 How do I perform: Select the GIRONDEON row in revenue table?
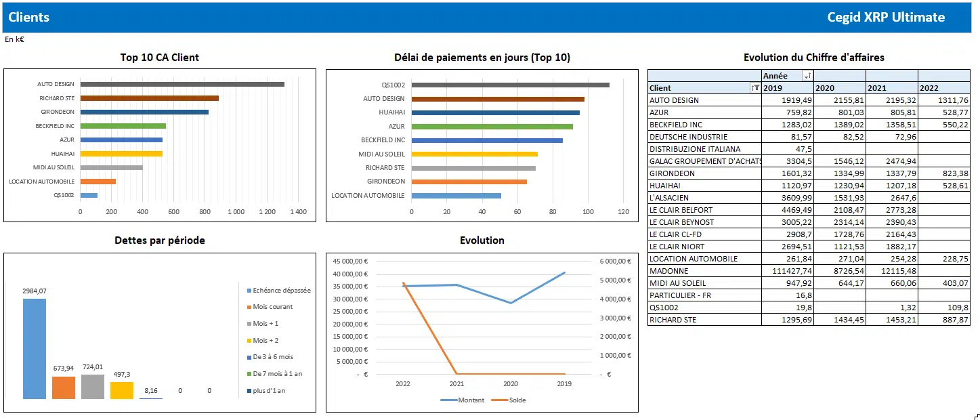[x=672, y=173]
